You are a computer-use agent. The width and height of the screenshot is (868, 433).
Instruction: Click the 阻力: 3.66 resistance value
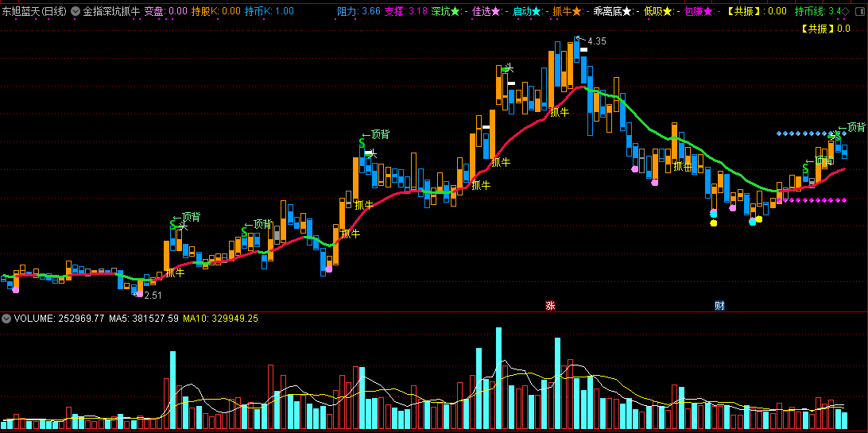pos(358,11)
